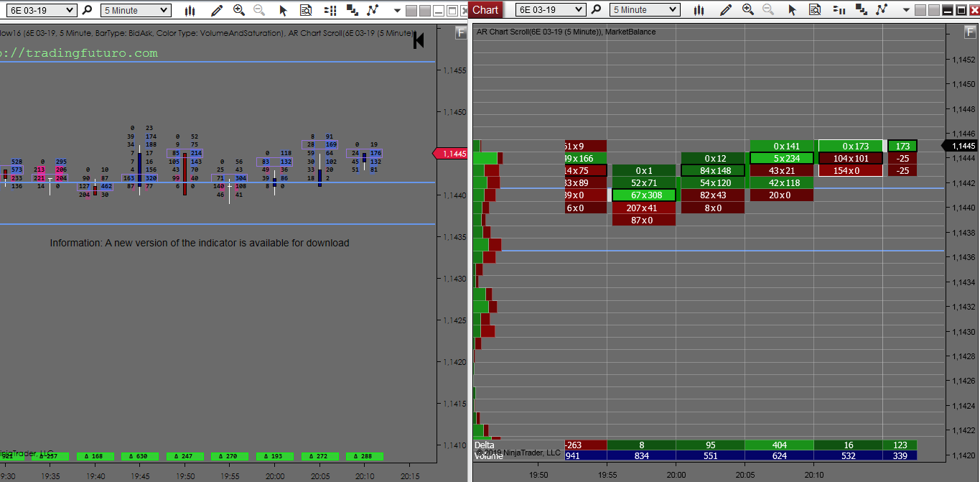Select the pencil drawing tools in right chart
This screenshot has height=482, width=980.
726,10
